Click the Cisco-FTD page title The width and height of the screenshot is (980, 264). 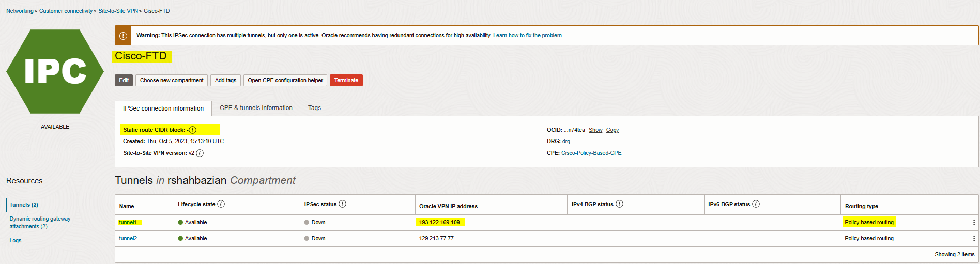(141, 56)
